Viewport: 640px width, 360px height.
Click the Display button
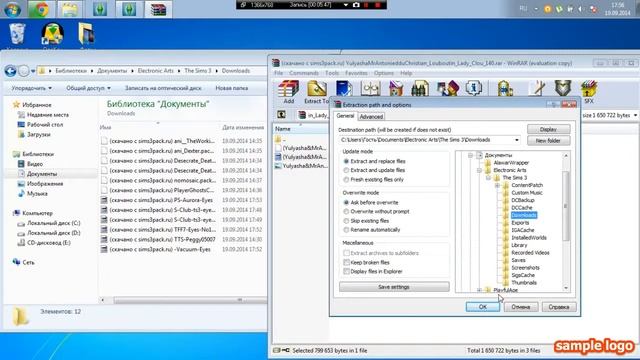point(548,129)
